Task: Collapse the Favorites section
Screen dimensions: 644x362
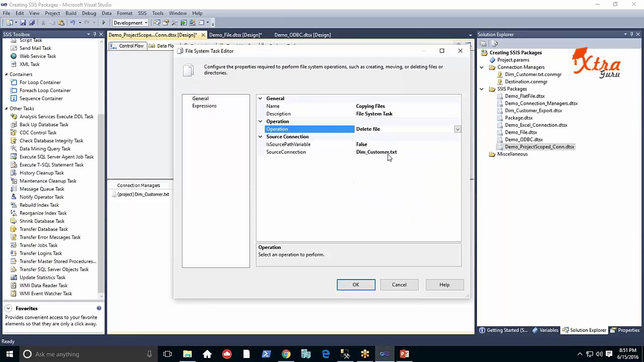Action: pyautogui.click(x=8, y=308)
